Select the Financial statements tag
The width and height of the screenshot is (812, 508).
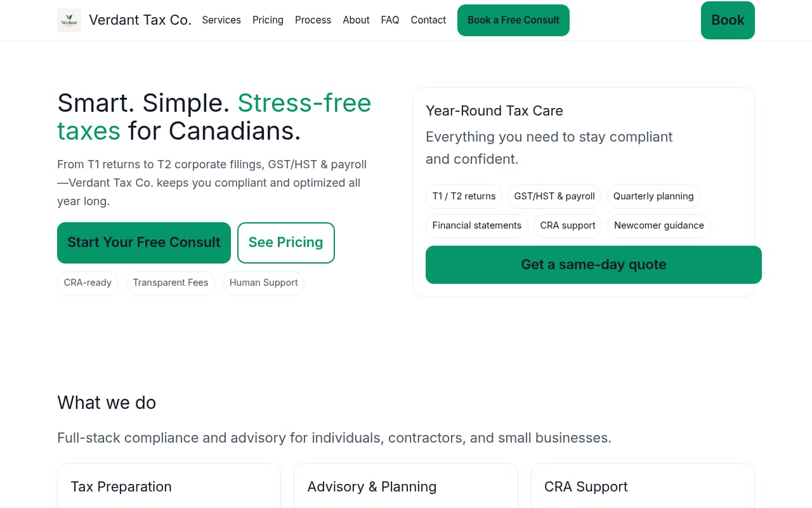[x=476, y=225]
